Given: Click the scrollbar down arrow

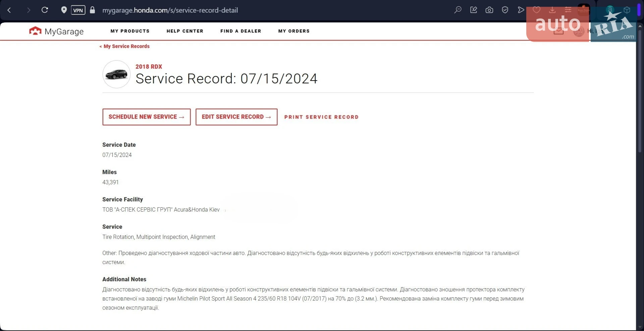Looking at the screenshot, I should 640,327.
